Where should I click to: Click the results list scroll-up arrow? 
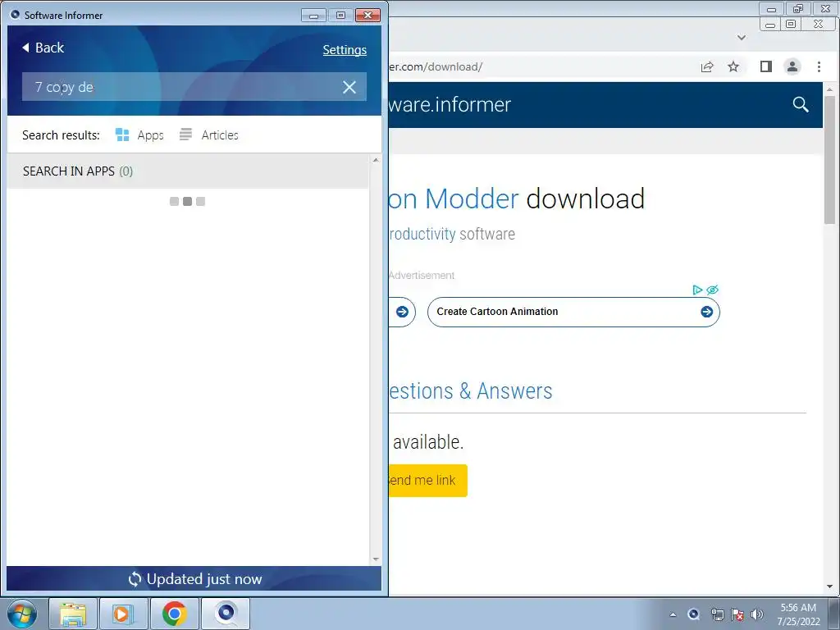click(x=376, y=160)
